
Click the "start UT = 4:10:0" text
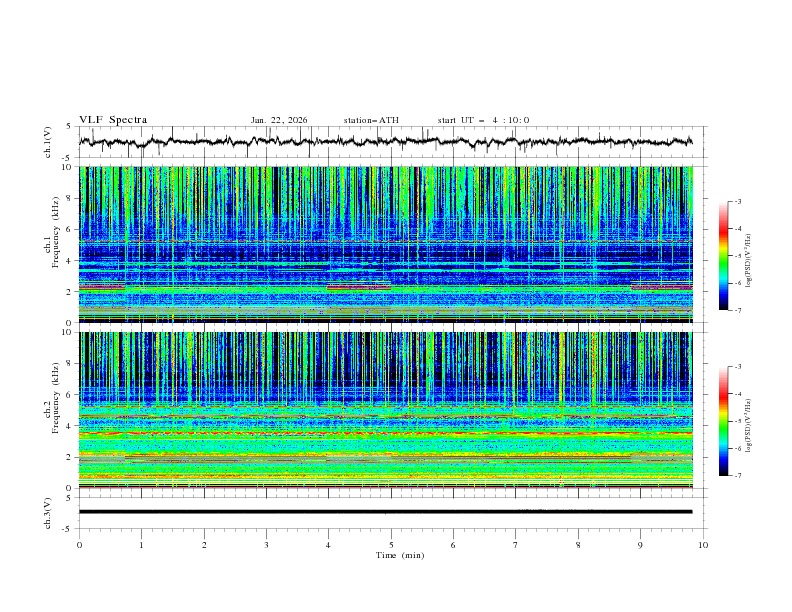tap(483, 120)
